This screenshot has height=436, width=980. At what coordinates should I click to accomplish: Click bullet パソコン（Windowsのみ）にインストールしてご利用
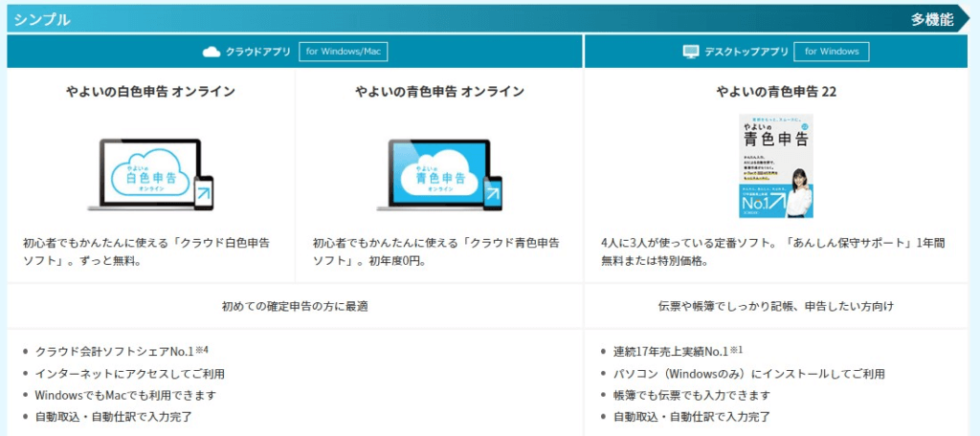(749, 374)
